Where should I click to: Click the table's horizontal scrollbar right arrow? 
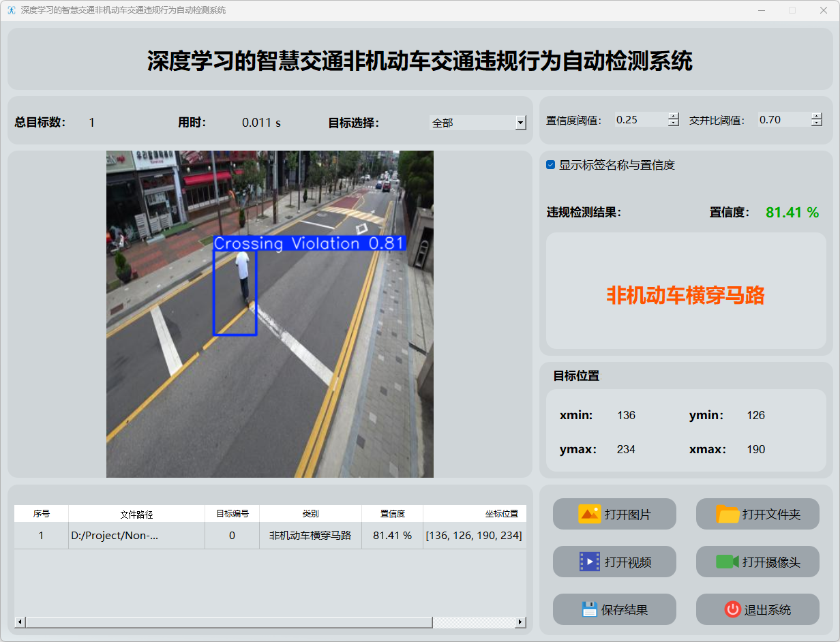click(520, 622)
